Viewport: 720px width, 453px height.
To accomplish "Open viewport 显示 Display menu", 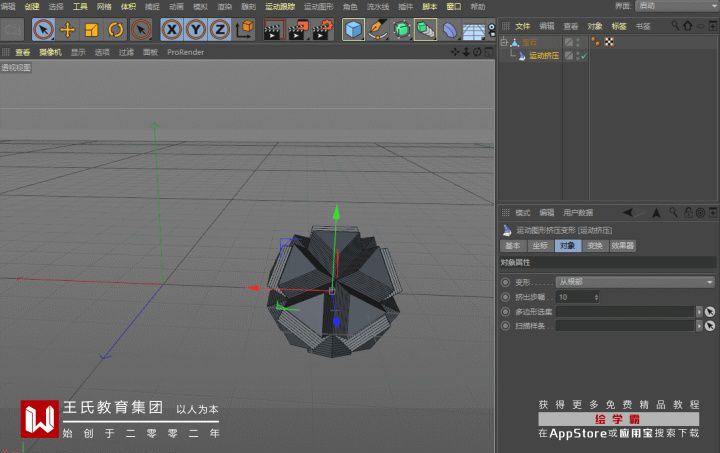I will click(78, 52).
